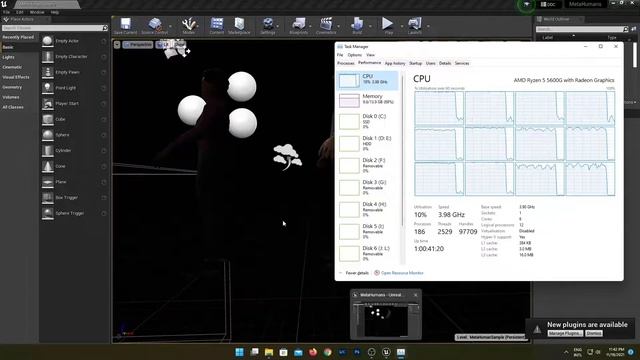Click the Launch toolbar icon

pos(414,26)
